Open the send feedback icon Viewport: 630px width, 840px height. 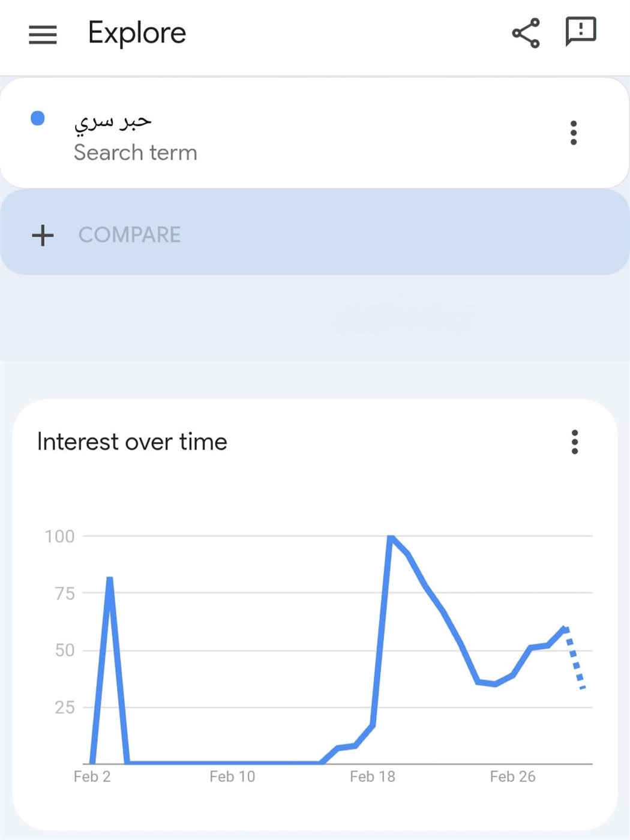[x=580, y=31]
